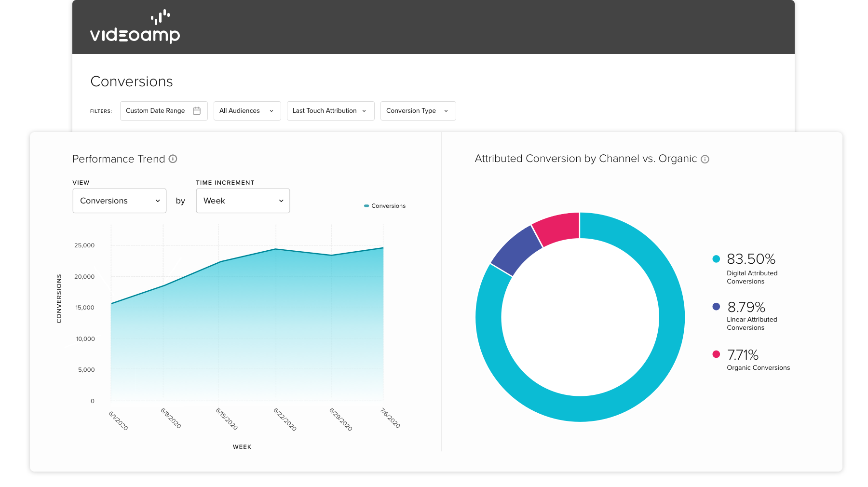This screenshot has height=487, width=868.
Task: Open the Last Touch Attribution dropdown
Action: 331,111
